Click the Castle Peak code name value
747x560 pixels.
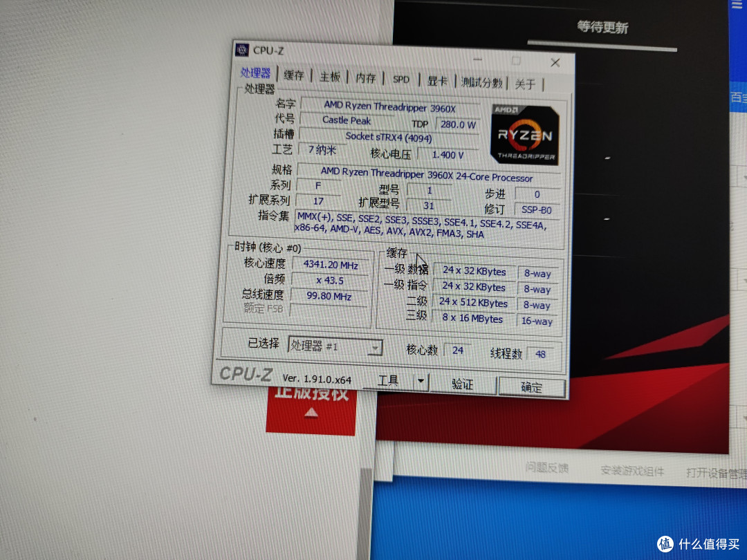(347, 120)
